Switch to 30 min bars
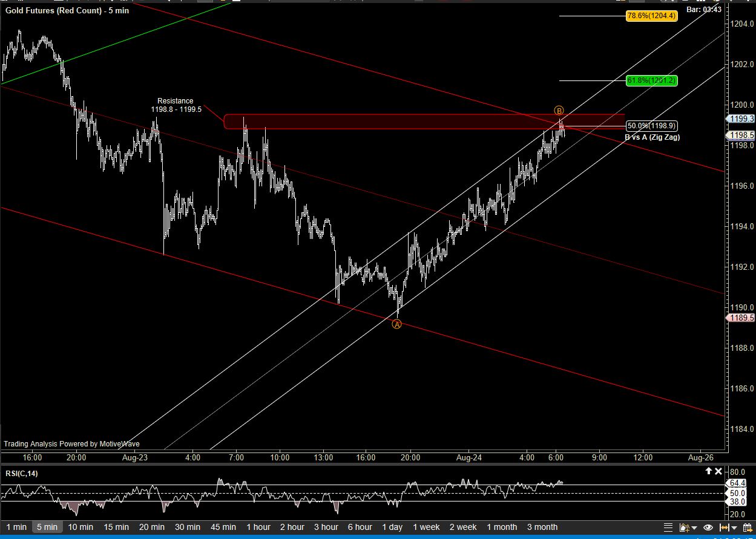Viewport: 756px width, 539px height. tap(187, 527)
